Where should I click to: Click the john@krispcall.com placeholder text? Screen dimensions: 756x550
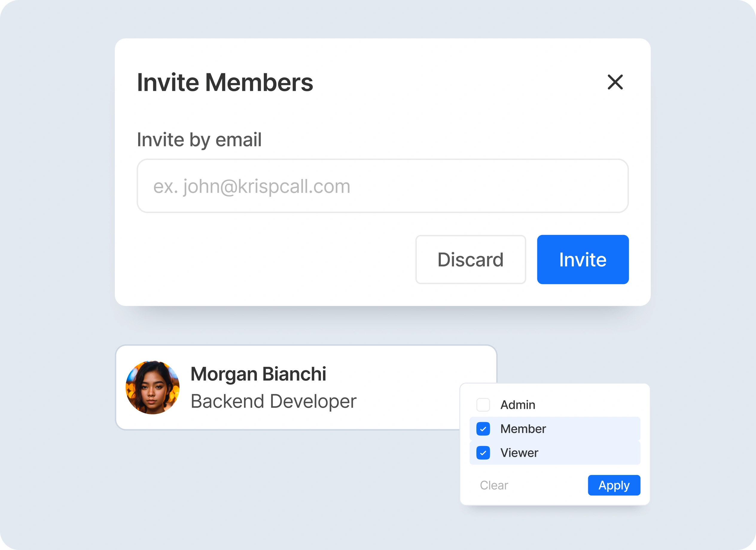[252, 186]
